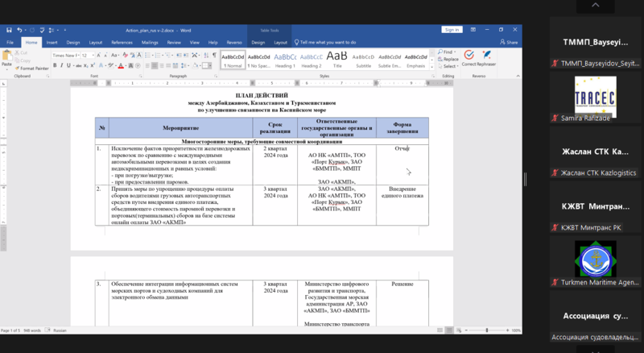This screenshot has height=353, width=644.
Task: Sort paragraph text A to Z
Action: tap(206, 55)
